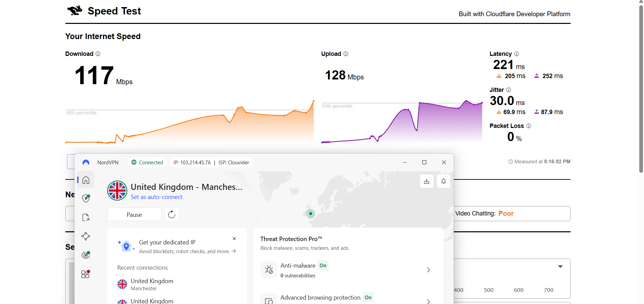Expand the Anti-malware details chevron
Viewport: 644px width, 304px height.
[x=428, y=270]
